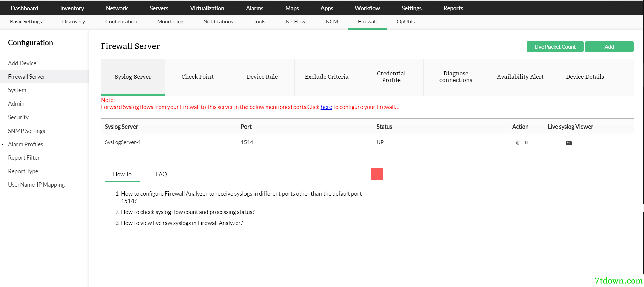
Task: Go to the Network menu
Action: [117, 8]
